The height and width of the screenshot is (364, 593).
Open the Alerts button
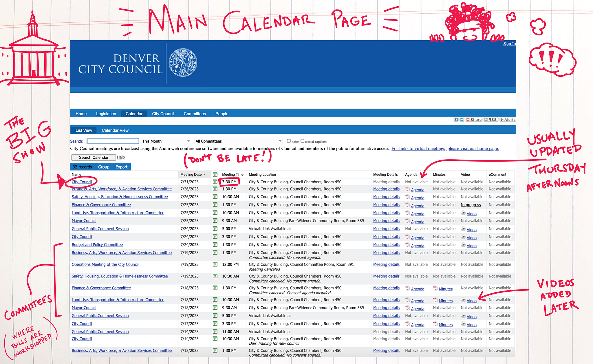(x=508, y=120)
